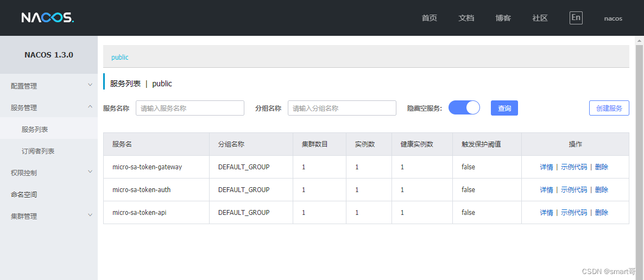This screenshot has width=644, height=280.
Task: Click DEFAULT_GROUP in the micro-sa-token-auth row
Action: coord(244,190)
